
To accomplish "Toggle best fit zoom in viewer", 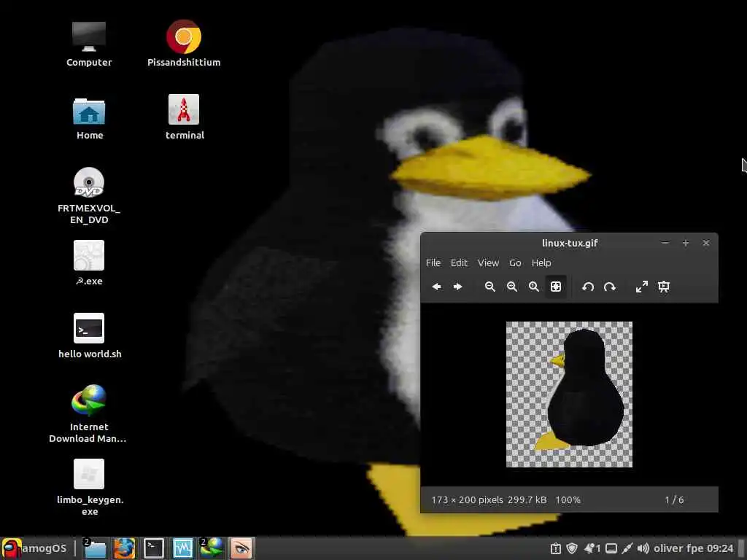I will click(x=555, y=287).
